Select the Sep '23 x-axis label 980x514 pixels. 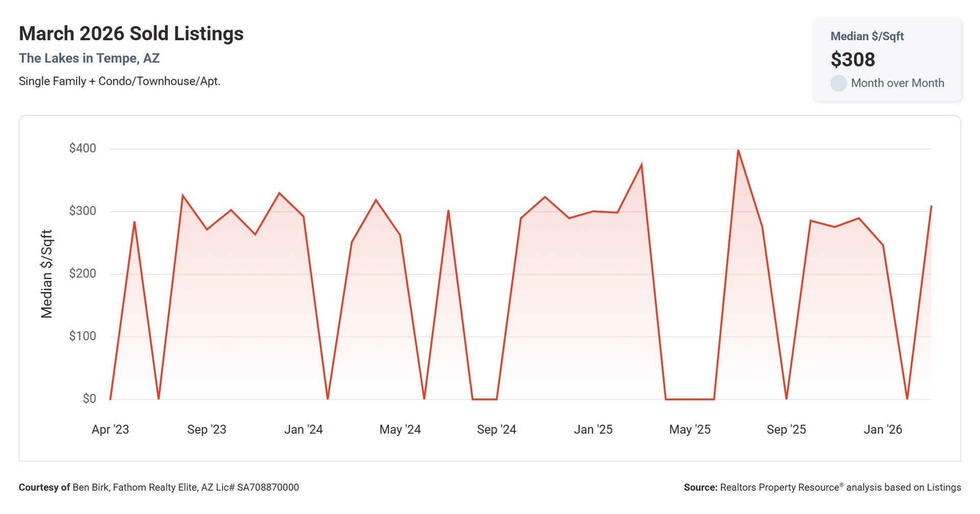[207, 430]
